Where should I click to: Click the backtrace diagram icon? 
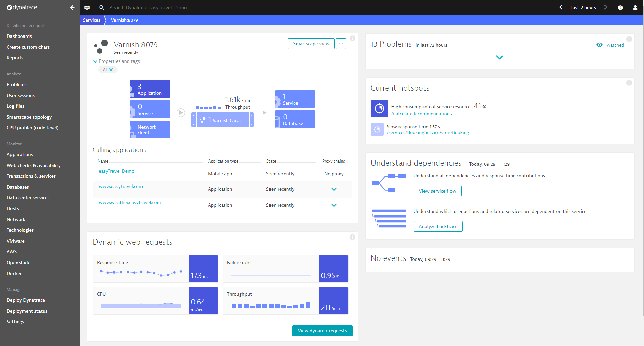click(389, 219)
